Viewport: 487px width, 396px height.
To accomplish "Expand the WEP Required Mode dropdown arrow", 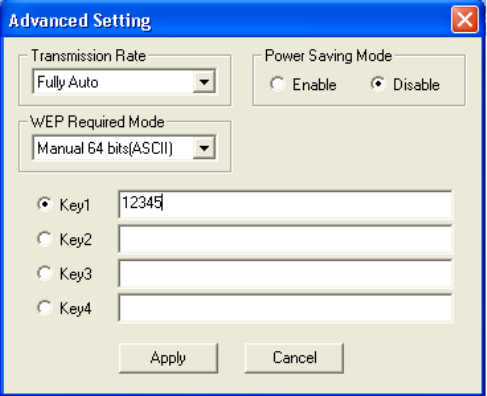I will [x=204, y=147].
